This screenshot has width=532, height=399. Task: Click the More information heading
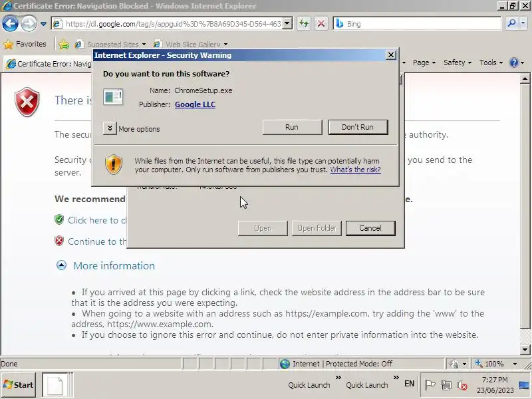click(x=114, y=265)
